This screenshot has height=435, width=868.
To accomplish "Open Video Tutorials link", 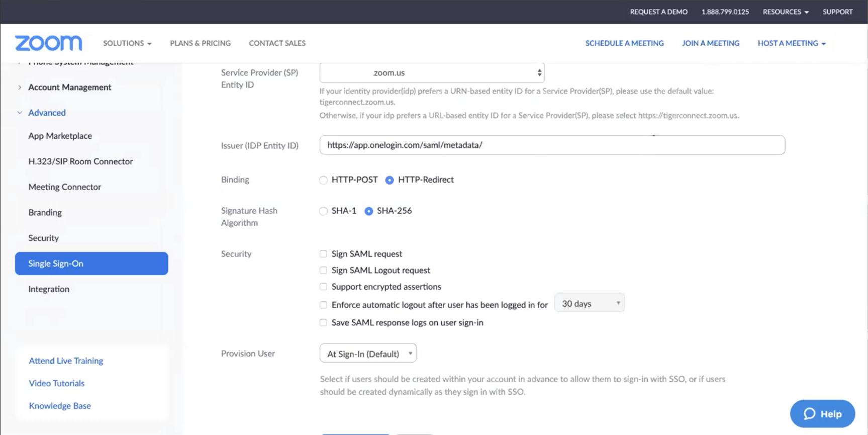I will tap(56, 383).
